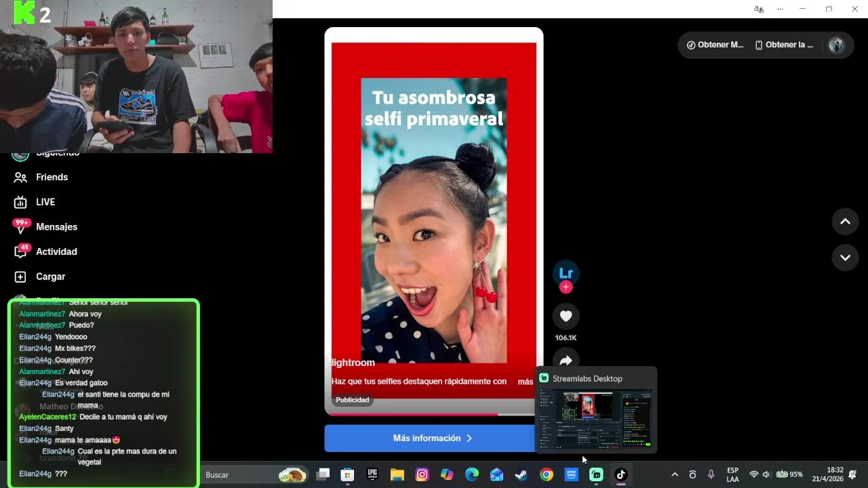
Task: Launch Epic Games from taskbar
Action: [x=372, y=474]
